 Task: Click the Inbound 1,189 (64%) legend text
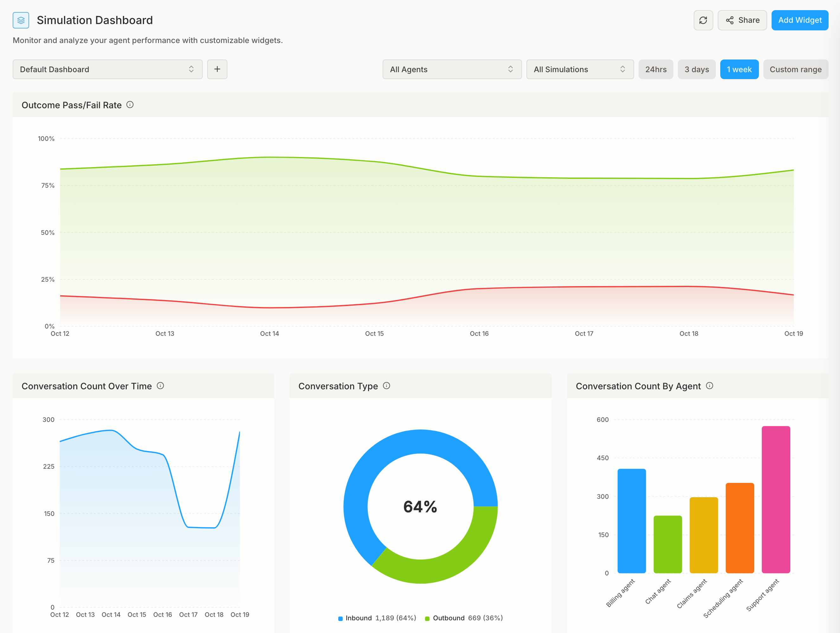(x=381, y=618)
